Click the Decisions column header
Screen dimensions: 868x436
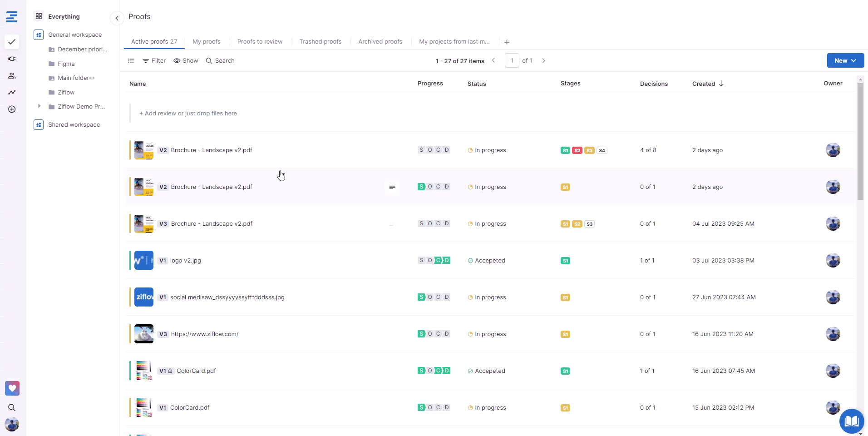(x=654, y=84)
